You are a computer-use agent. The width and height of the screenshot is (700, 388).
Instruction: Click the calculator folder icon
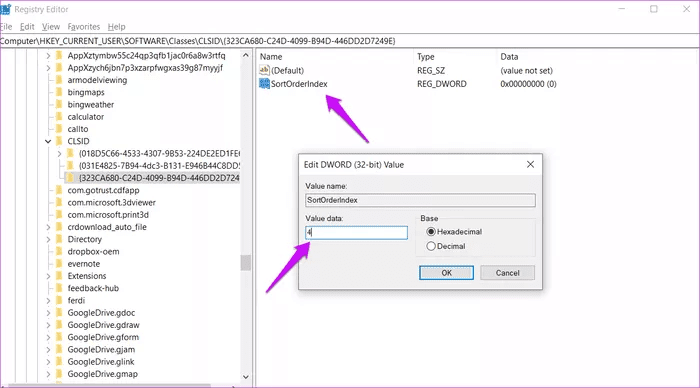click(59, 117)
